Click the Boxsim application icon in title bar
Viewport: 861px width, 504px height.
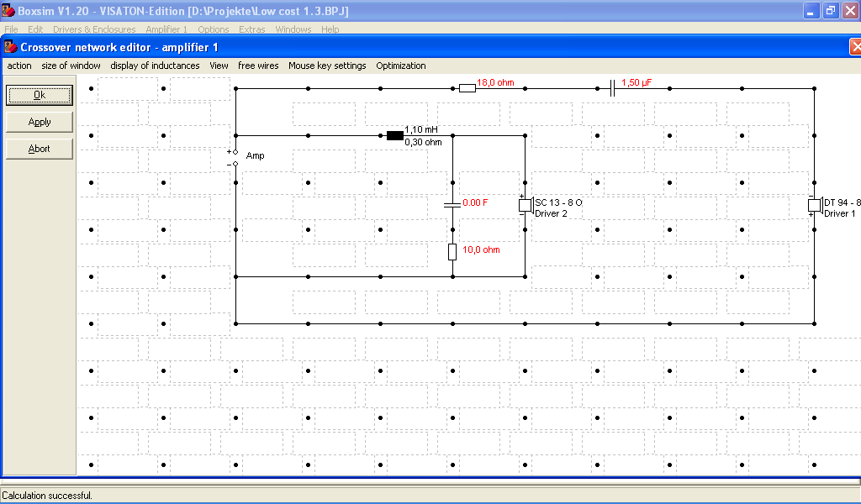point(8,10)
